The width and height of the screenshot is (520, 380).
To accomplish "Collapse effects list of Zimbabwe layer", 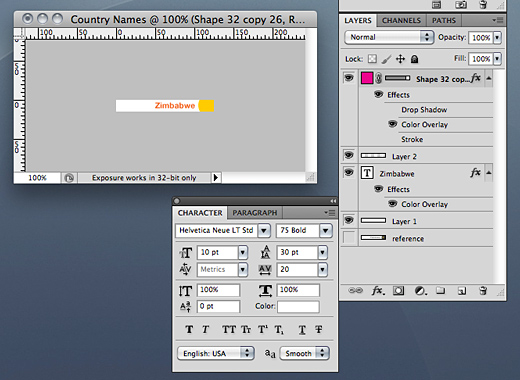I will click(488, 173).
